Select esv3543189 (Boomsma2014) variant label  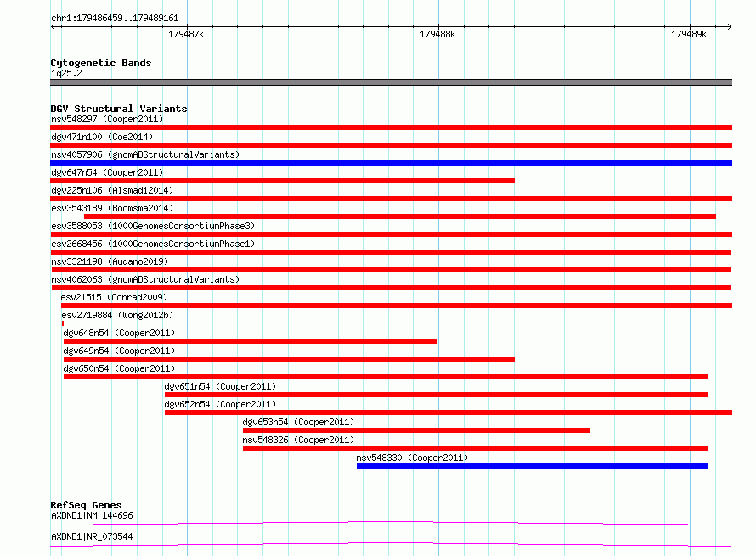click(x=112, y=208)
